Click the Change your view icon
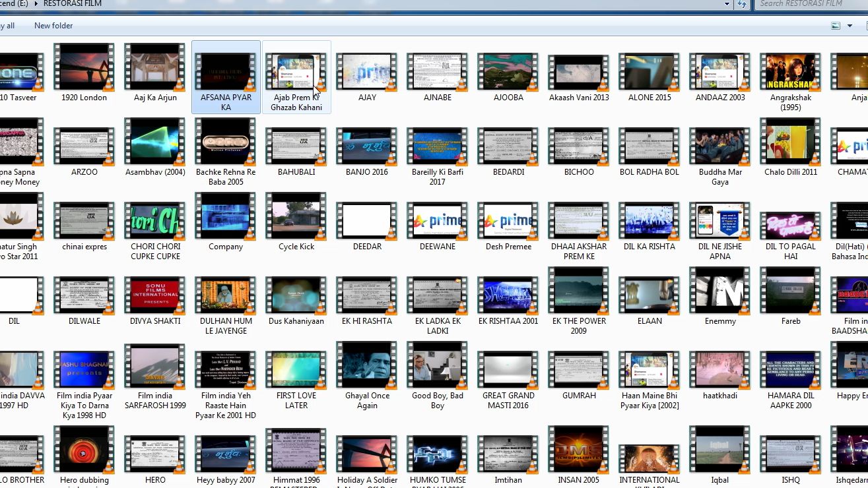This screenshot has width=868, height=488. click(836, 26)
